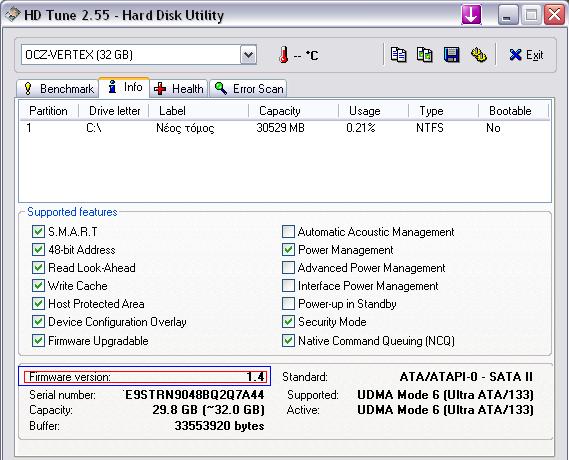Click the OCZ-VERTEX (32 GB) drive combo box
The height and width of the screenshot is (460, 569).
point(139,55)
